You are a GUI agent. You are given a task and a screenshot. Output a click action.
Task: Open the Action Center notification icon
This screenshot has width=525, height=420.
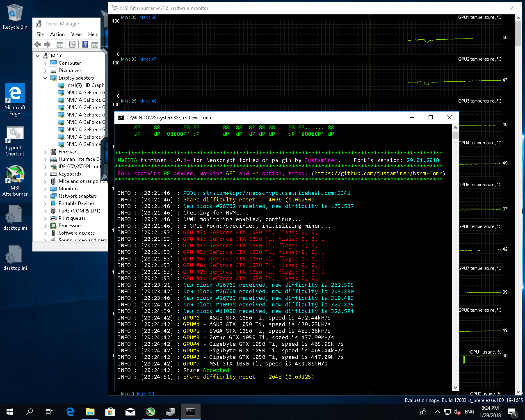tap(512, 412)
